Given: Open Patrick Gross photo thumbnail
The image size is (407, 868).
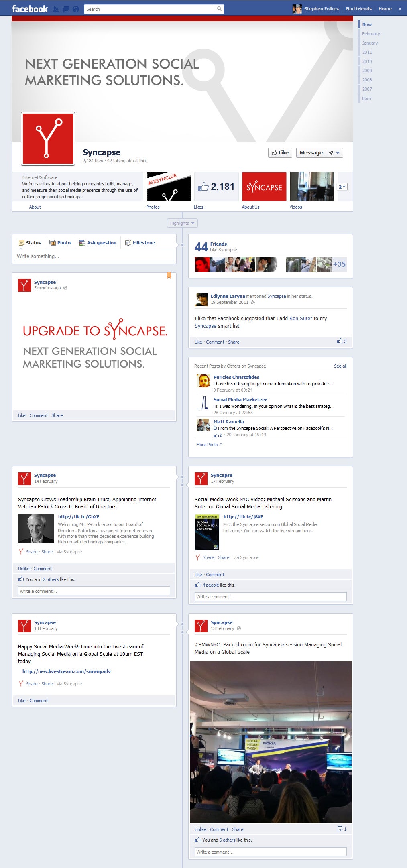Looking at the screenshot, I should (x=36, y=529).
